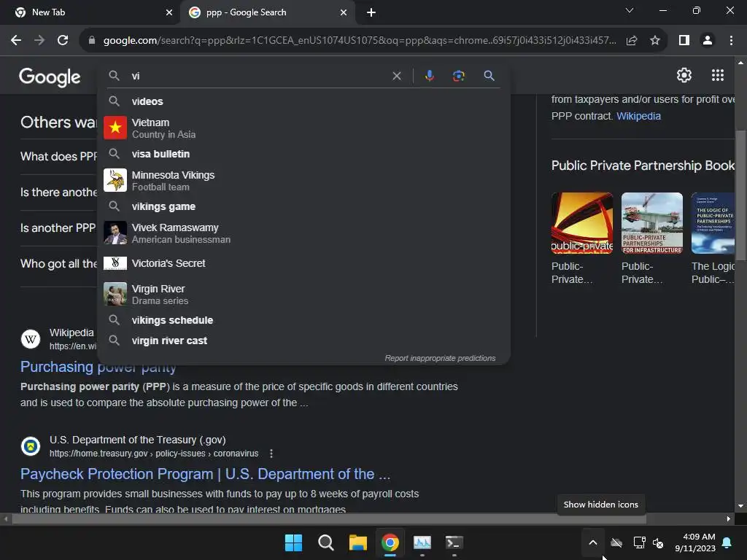The width and height of the screenshot is (747, 560).
Task: Click the Wikipedia result favicon
Action: [x=31, y=339]
